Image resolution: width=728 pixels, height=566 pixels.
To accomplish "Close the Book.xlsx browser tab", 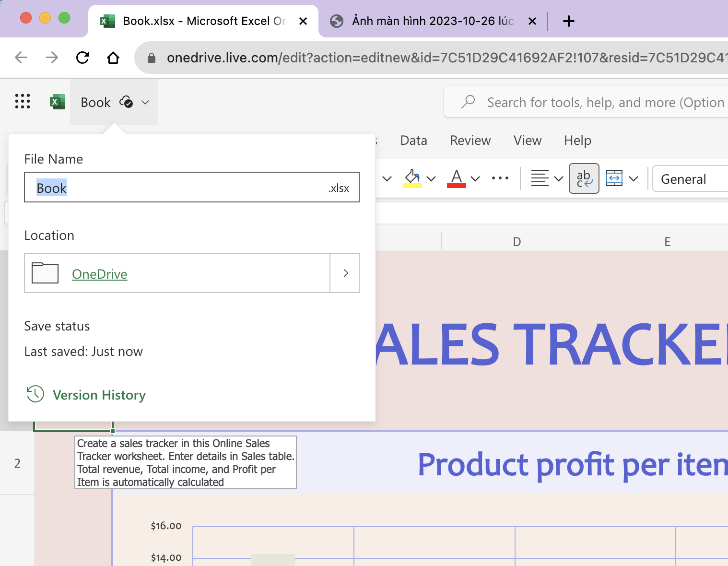I will (x=303, y=21).
